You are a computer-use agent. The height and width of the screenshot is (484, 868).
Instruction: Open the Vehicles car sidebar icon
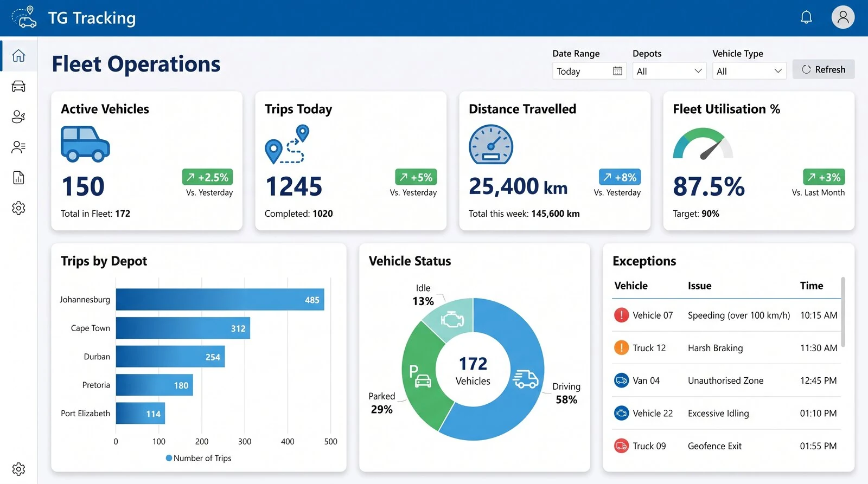tap(18, 86)
